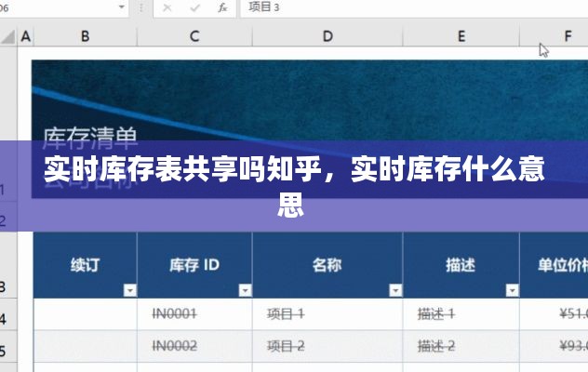The width and height of the screenshot is (588, 372).
Task: Select column D header
Action: coord(327,36)
